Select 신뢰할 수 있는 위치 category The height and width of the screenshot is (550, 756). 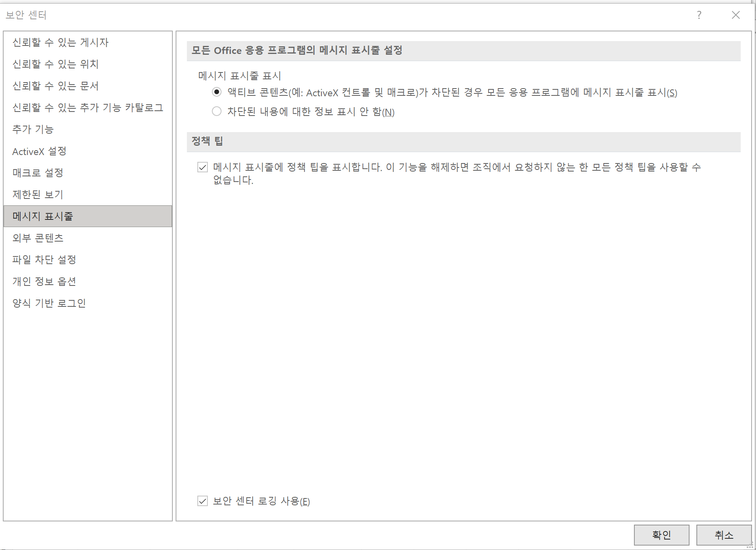click(88, 64)
